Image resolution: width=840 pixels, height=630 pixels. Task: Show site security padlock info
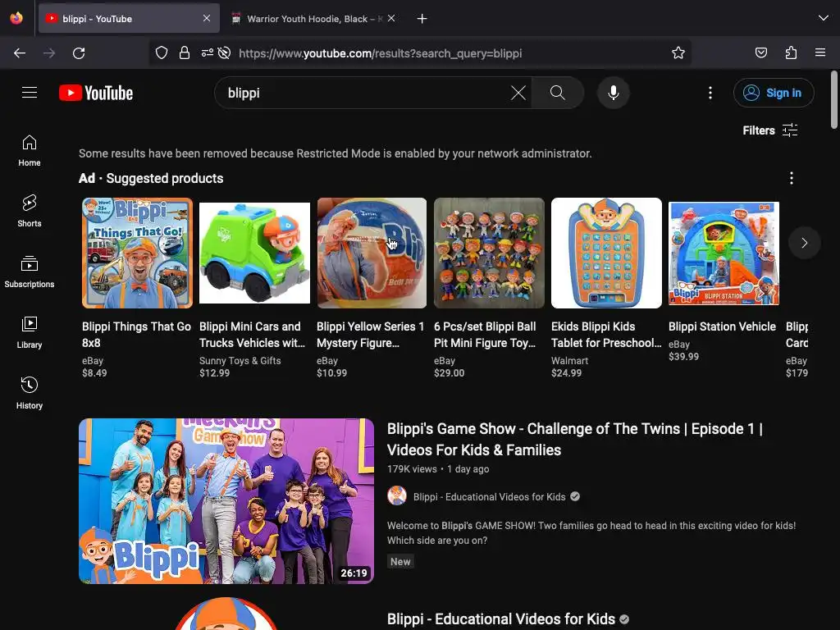pos(185,52)
